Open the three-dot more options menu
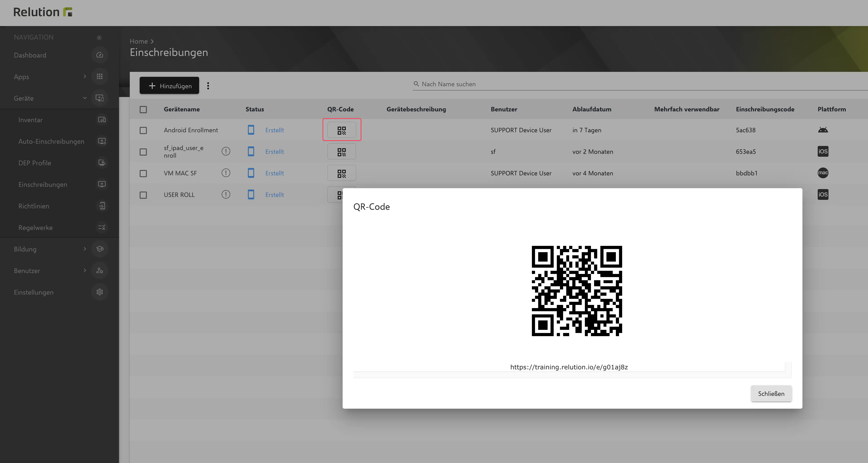The height and width of the screenshot is (463, 868). (x=208, y=86)
